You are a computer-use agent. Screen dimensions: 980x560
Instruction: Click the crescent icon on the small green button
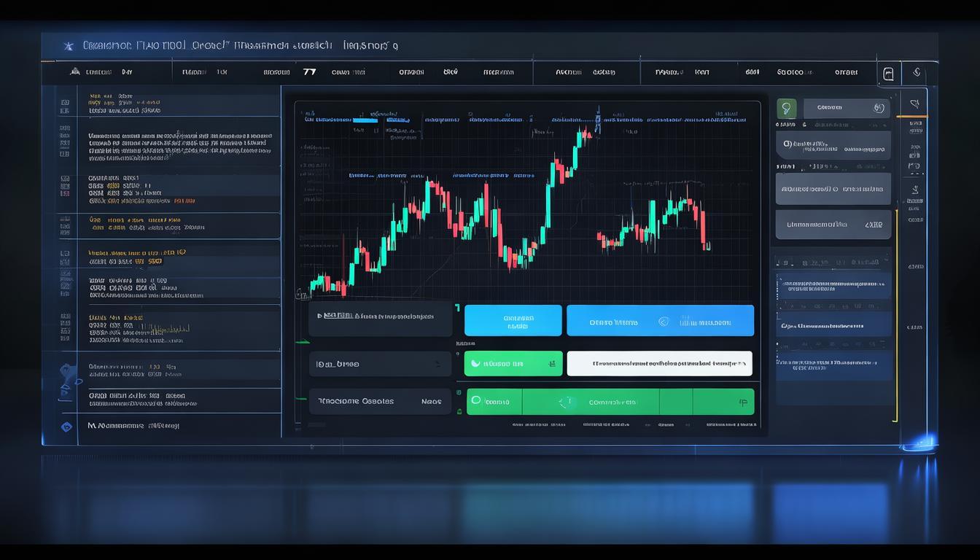pyautogui.click(x=475, y=363)
